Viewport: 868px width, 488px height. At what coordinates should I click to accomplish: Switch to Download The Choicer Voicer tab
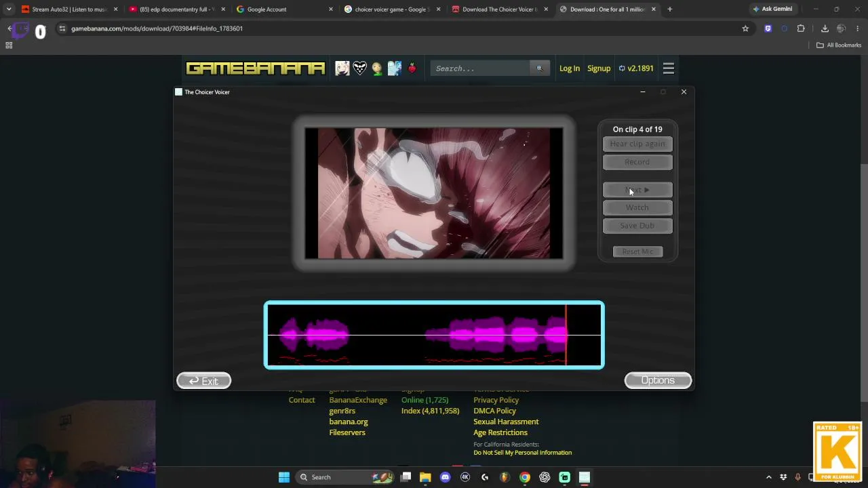pos(500,9)
